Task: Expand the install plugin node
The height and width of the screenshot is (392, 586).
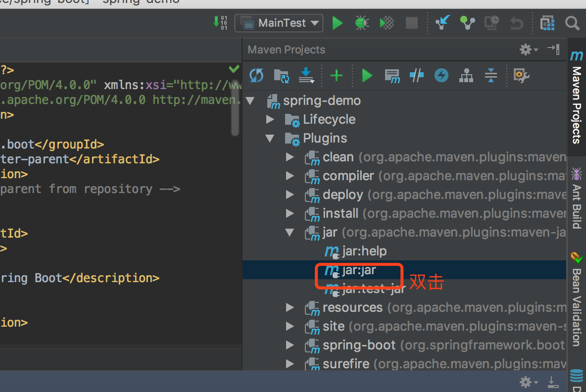Action: click(290, 213)
